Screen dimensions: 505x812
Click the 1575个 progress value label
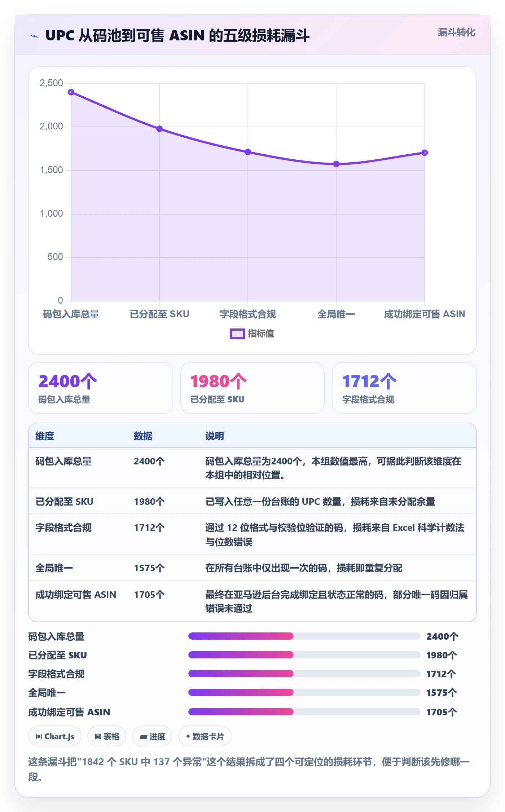[x=442, y=693]
